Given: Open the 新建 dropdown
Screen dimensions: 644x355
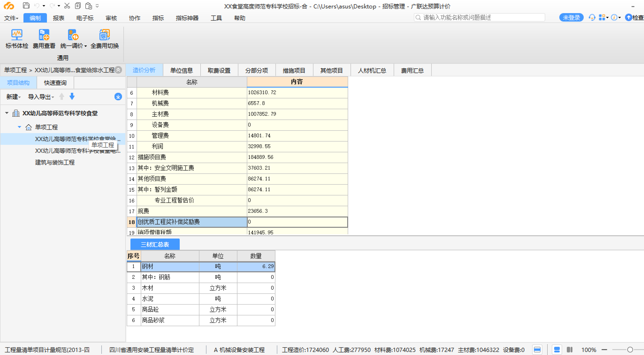Looking at the screenshot, I should pos(13,97).
